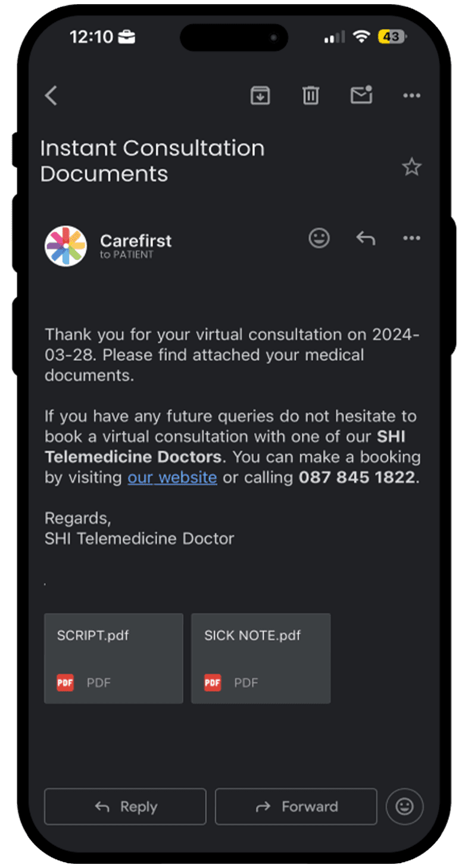The width and height of the screenshot is (465, 868).
Task: Tap the Reply button
Action: click(x=125, y=807)
